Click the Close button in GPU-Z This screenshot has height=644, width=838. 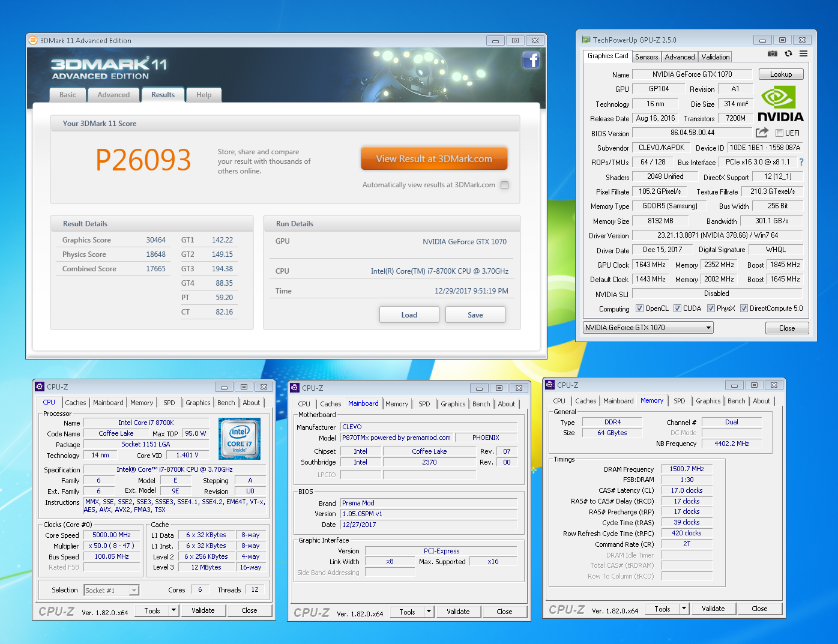[x=787, y=328]
